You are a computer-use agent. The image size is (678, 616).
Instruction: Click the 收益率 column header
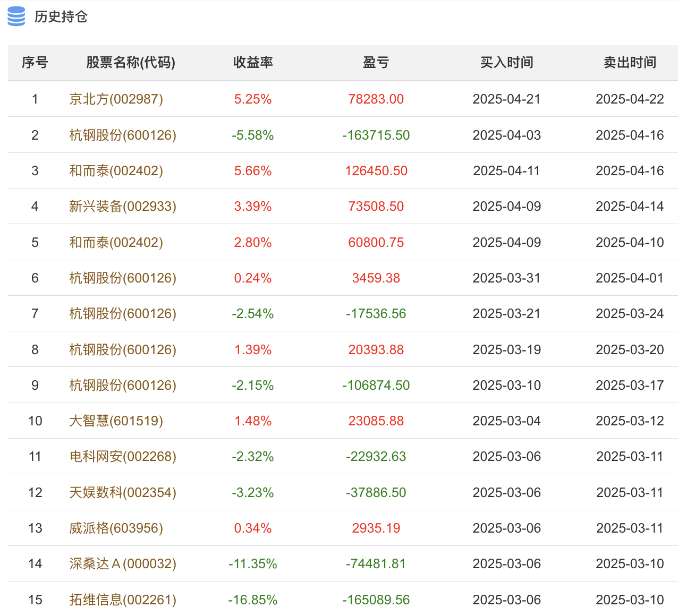[x=253, y=63]
